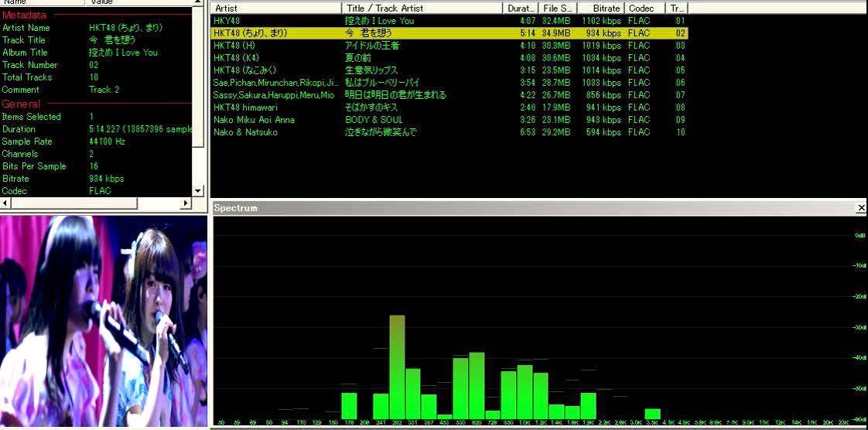The width and height of the screenshot is (868, 430).
Task: Sort playlist by Artist column header
Action: (x=276, y=9)
